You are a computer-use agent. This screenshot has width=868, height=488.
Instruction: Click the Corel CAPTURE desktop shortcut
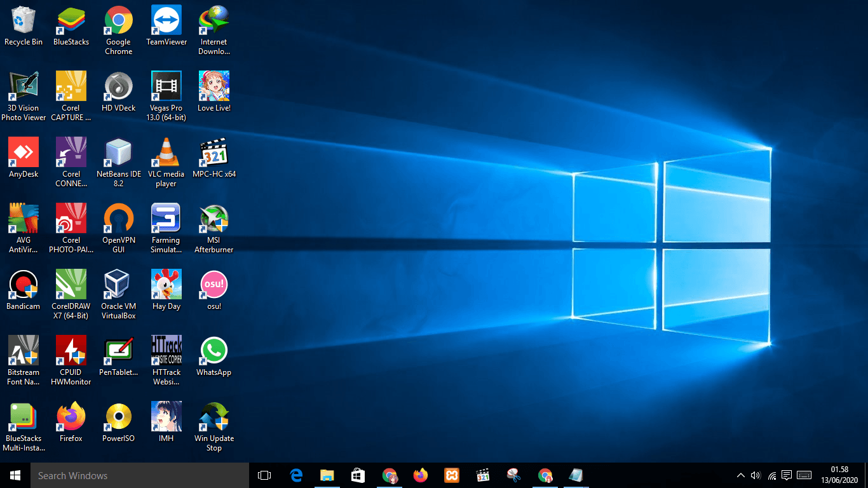(x=71, y=96)
